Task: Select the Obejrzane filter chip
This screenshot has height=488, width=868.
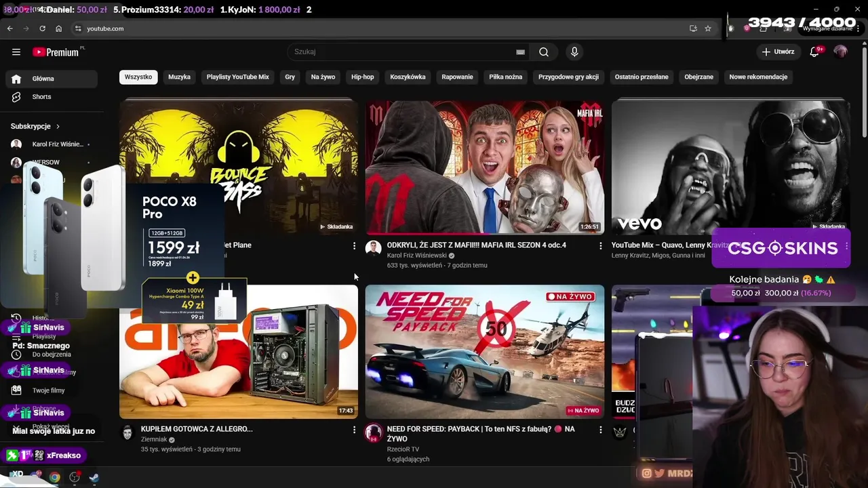Action: 698,77
